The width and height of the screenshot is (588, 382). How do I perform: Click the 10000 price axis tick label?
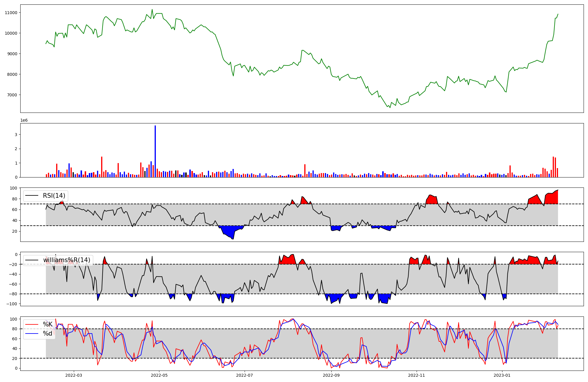click(11, 33)
